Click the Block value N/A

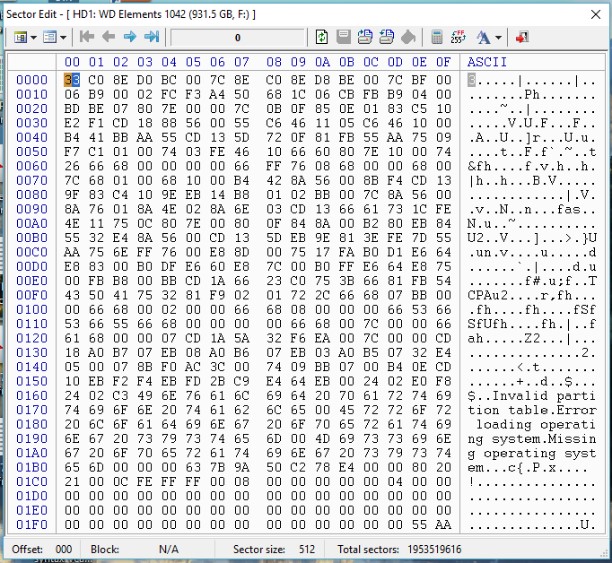[169, 550]
